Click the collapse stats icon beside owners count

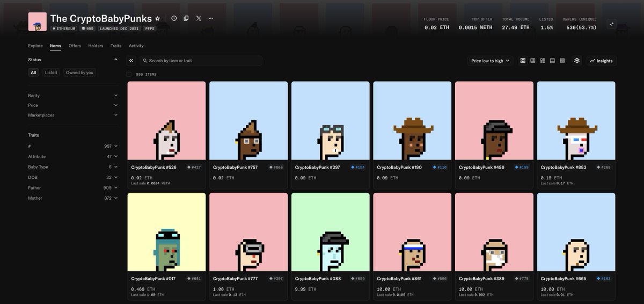611,24
